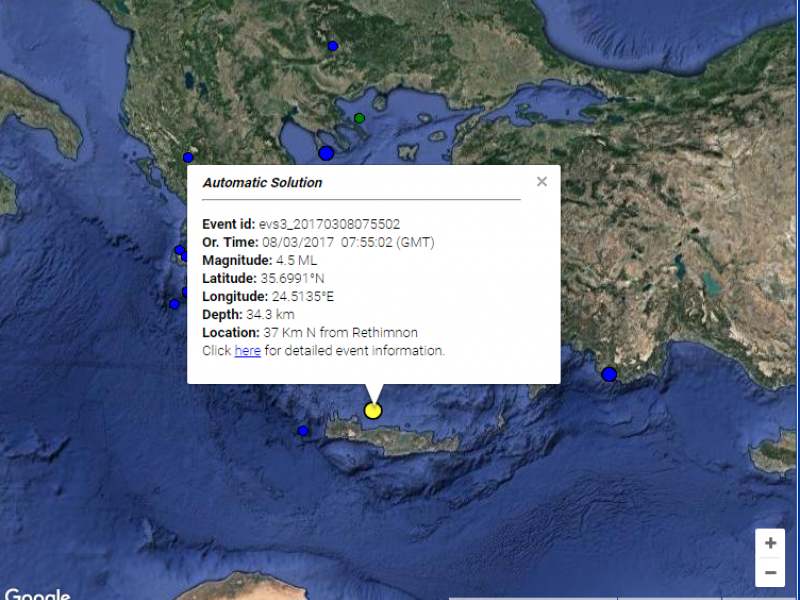Zoom in with the plus button
800x600 pixels.
click(x=770, y=543)
